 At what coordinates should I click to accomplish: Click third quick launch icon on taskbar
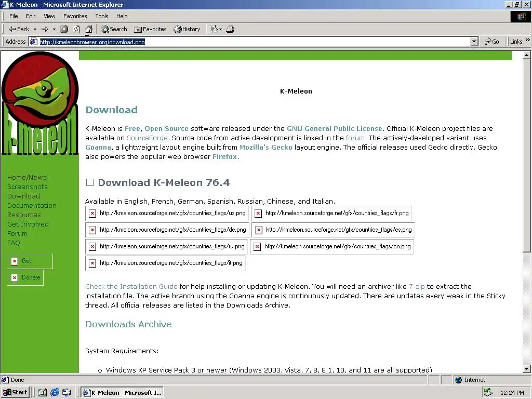pyautogui.click(x=66, y=393)
